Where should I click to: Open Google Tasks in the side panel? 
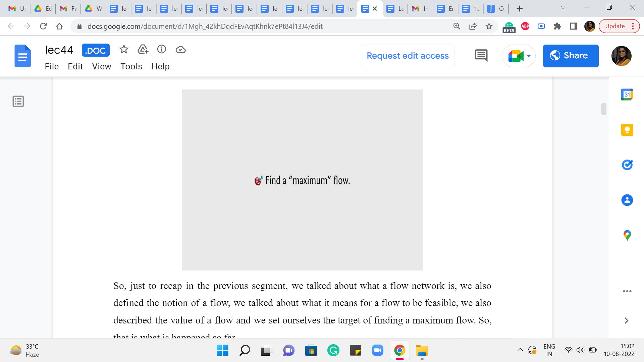click(627, 165)
